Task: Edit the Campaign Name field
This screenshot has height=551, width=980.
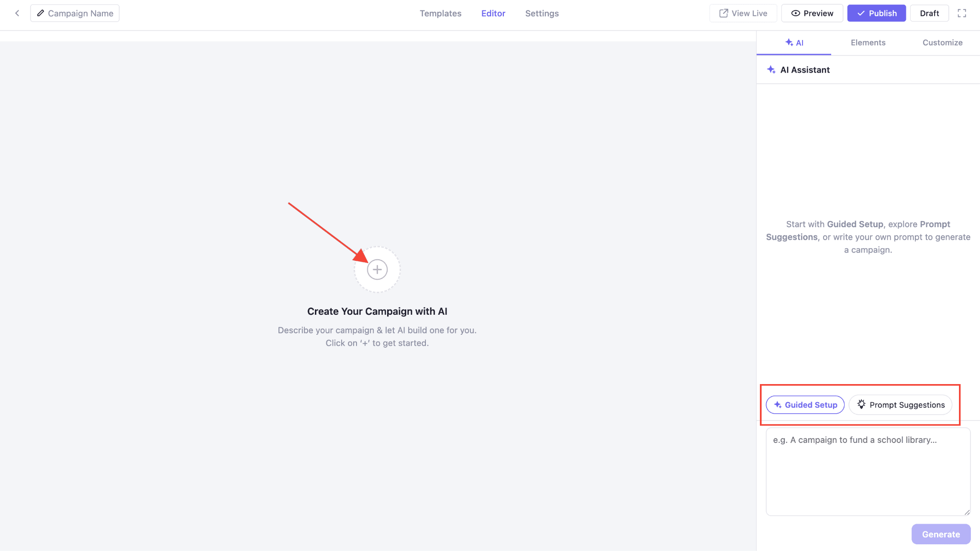Action: [75, 13]
